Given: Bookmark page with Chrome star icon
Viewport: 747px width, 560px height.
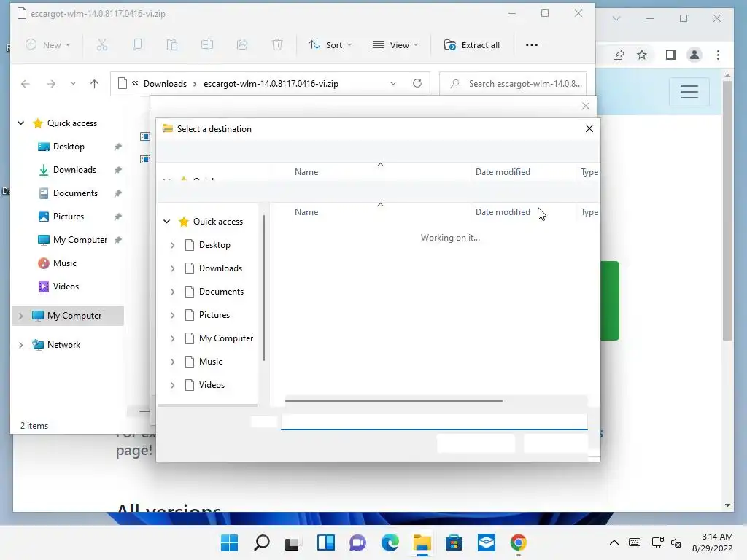Looking at the screenshot, I should 642,55.
